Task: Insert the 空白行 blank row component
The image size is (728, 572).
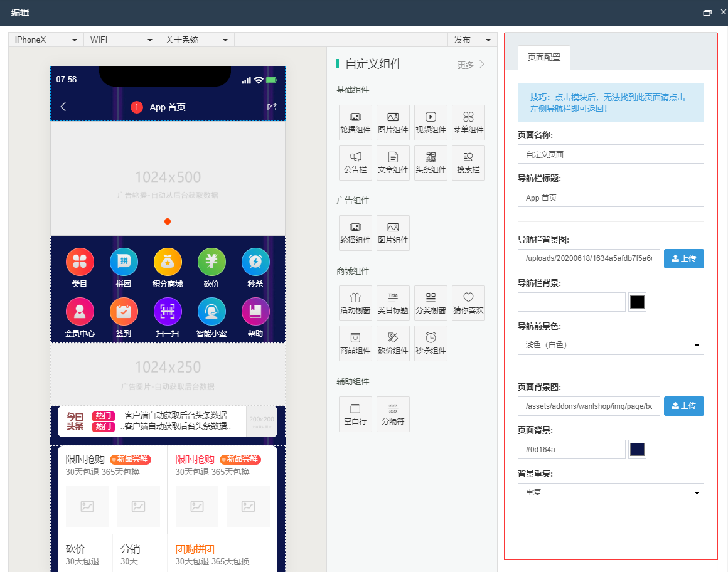Action: (355, 414)
